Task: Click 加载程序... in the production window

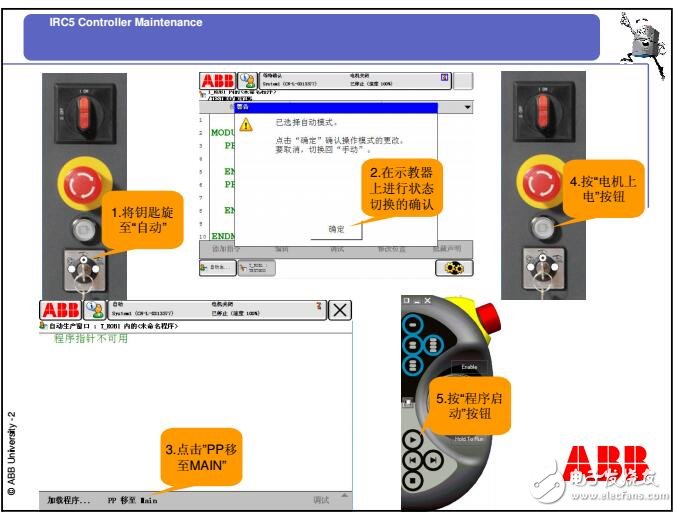Action: (x=69, y=500)
